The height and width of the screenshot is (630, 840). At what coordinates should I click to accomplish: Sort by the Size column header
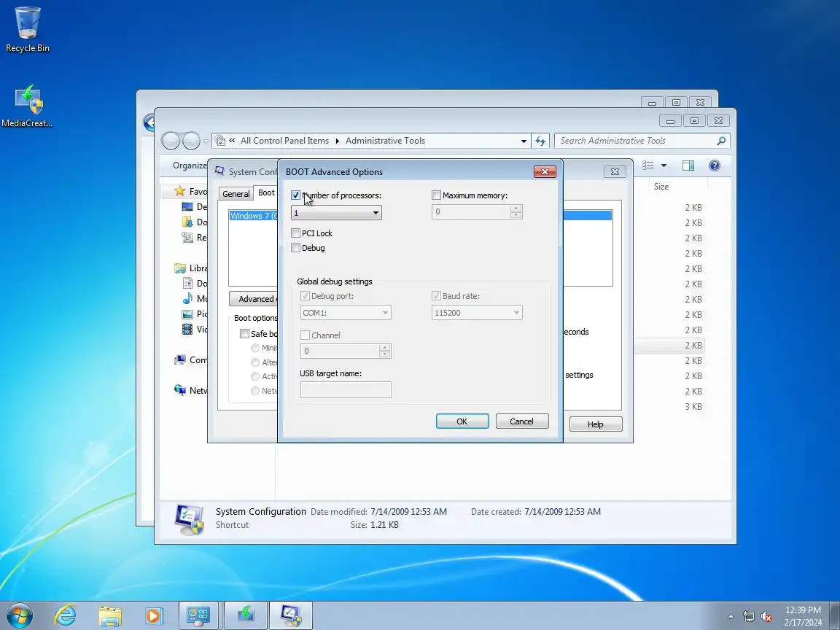[661, 187]
